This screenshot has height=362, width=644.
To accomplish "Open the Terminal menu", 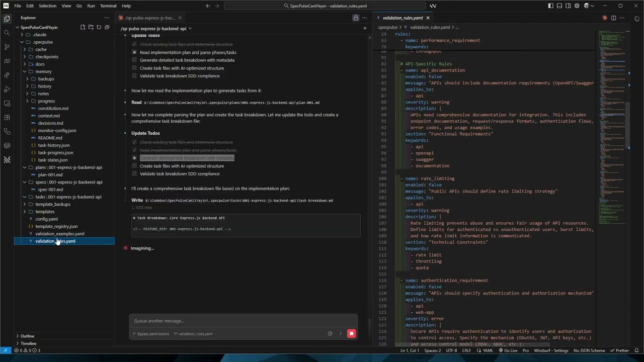I will click(108, 6).
